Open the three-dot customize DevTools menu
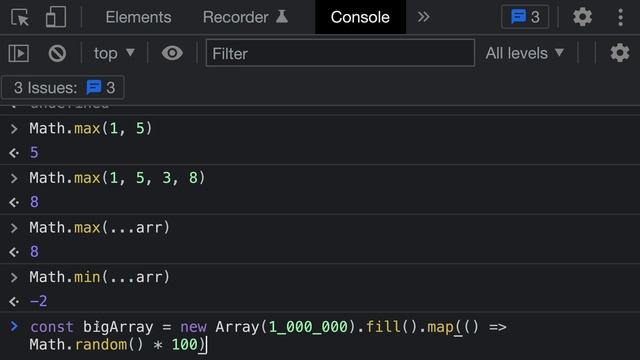The height and width of the screenshot is (360, 640). pos(620,17)
